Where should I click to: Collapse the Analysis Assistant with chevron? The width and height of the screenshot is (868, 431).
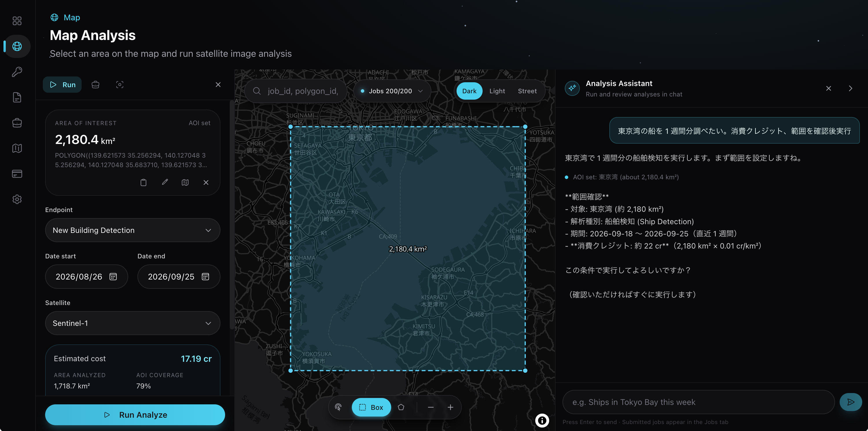(x=850, y=88)
